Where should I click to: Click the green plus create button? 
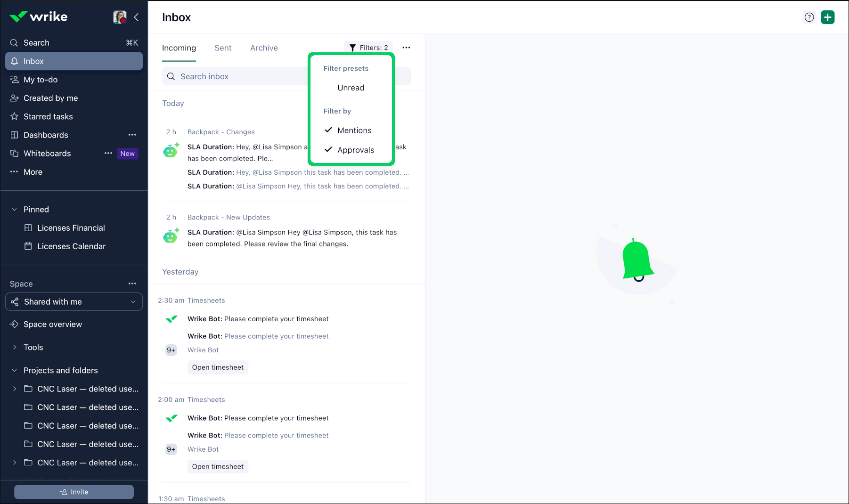(828, 17)
